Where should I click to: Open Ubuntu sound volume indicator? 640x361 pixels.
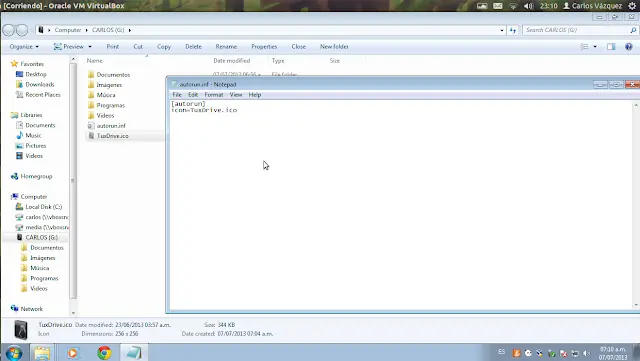click(x=529, y=6)
